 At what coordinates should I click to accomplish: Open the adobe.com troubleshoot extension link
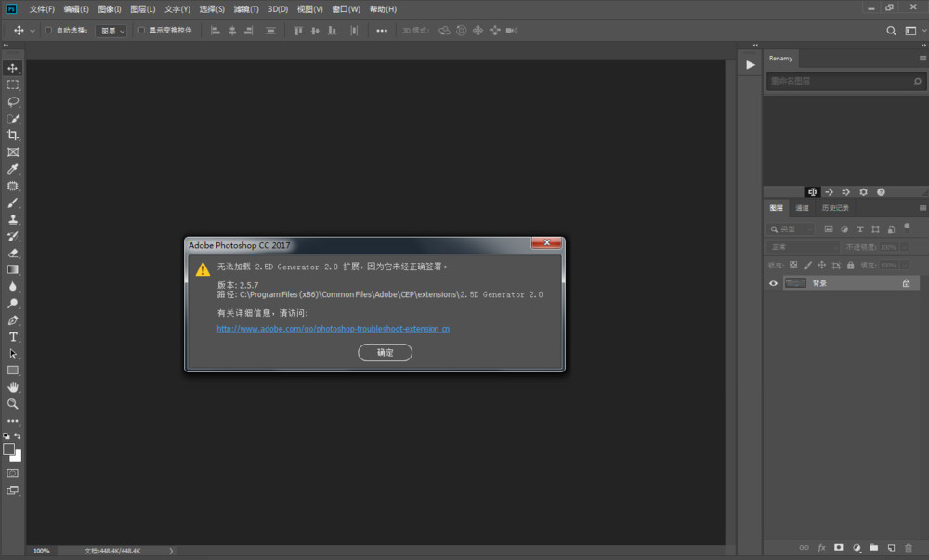coord(333,329)
